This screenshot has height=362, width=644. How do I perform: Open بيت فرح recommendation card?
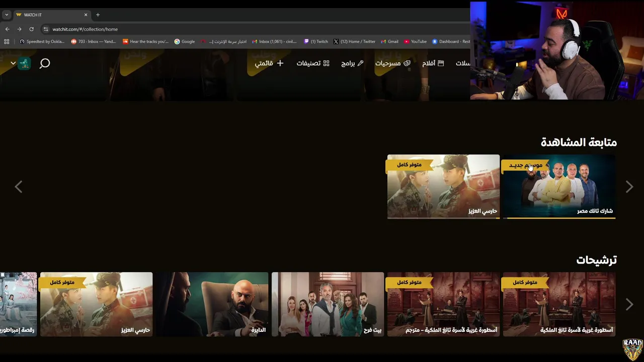pyautogui.click(x=328, y=304)
